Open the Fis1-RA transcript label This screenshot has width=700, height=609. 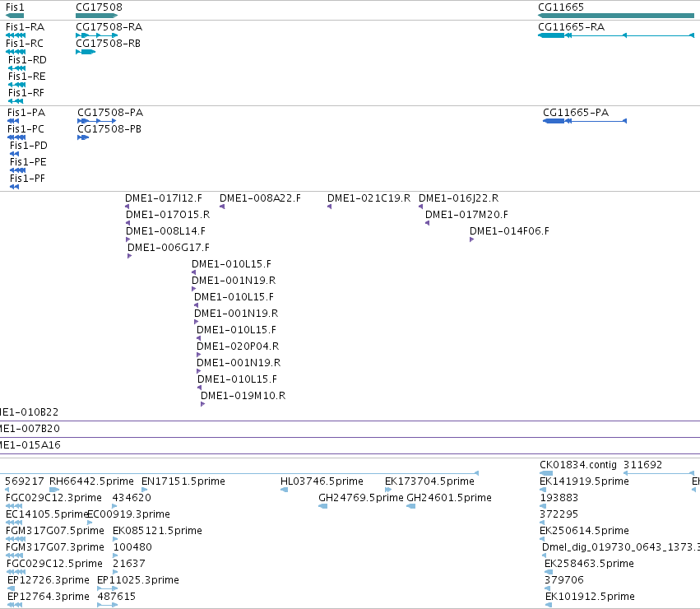click(25, 27)
